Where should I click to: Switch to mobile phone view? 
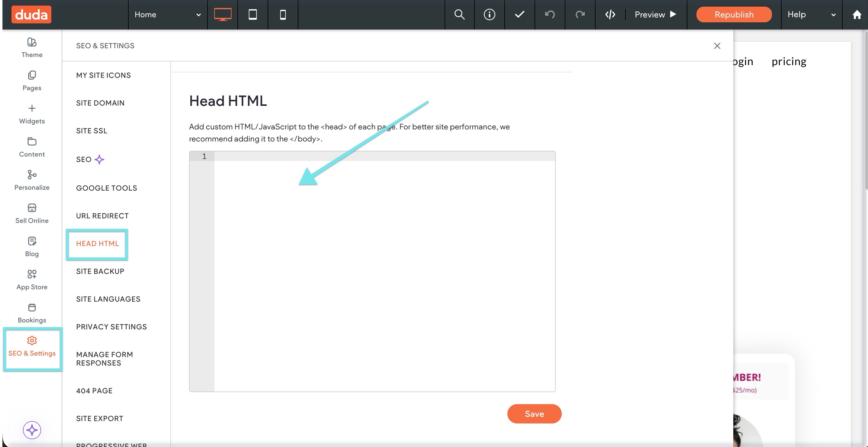point(283,14)
